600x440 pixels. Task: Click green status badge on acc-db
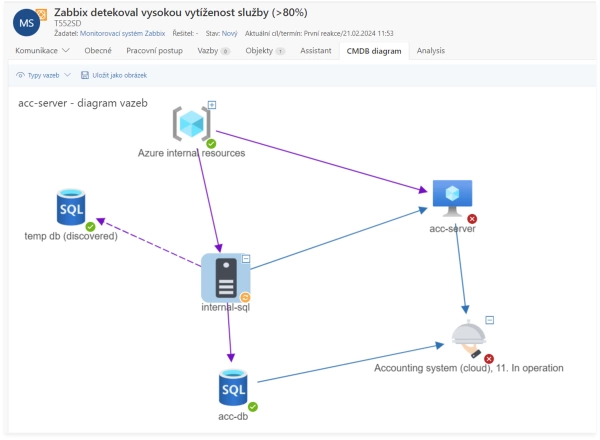coord(253,407)
